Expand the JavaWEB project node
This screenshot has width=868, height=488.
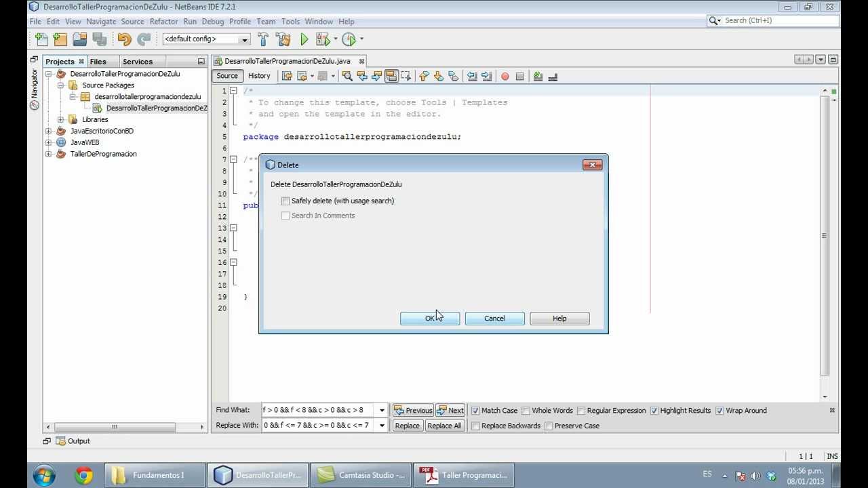point(49,143)
